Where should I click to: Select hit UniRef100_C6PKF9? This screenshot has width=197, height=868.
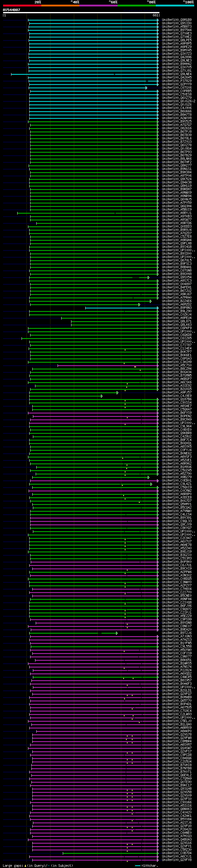point(177,328)
